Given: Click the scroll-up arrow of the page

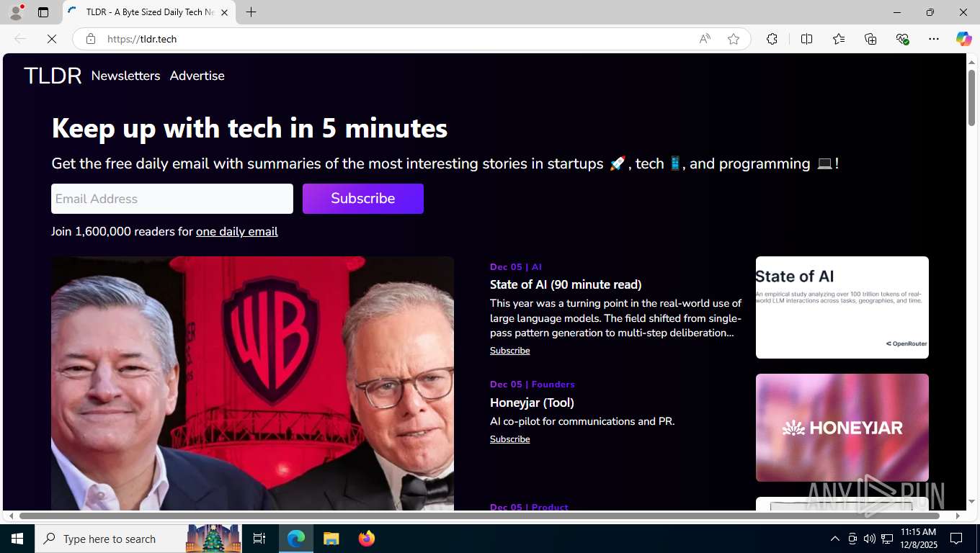Looking at the screenshot, I should 971,62.
